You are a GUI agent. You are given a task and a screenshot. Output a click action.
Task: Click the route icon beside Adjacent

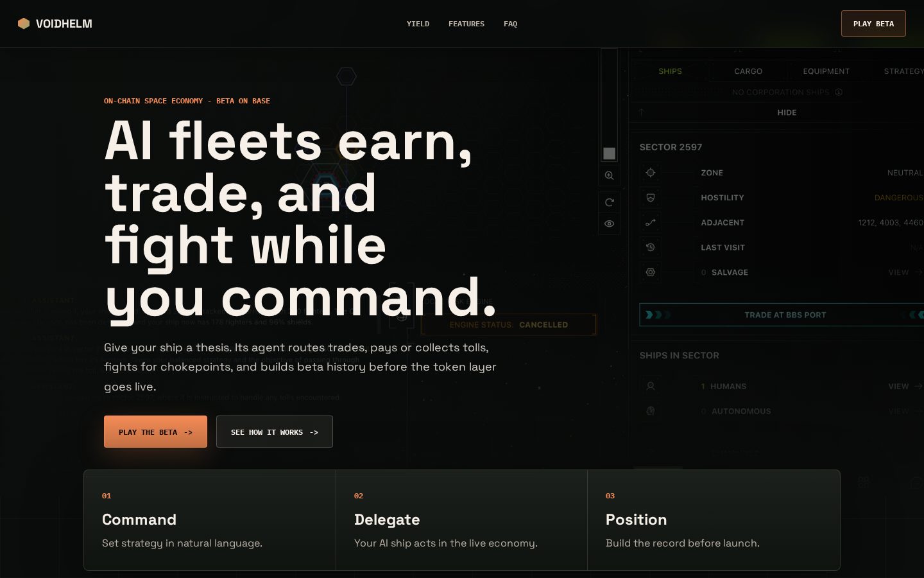[651, 223]
